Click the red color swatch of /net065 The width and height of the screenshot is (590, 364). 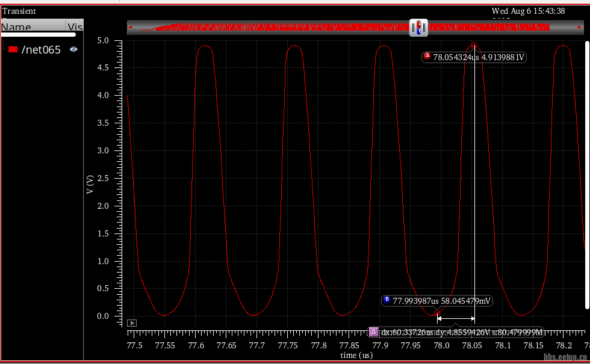pos(13,49)
